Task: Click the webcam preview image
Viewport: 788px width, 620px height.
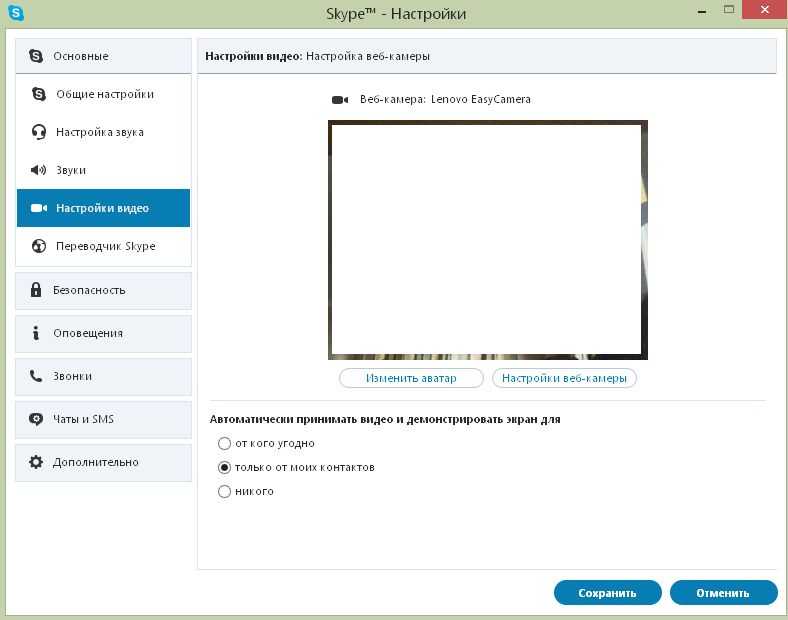Action: pyautogui.click(x=487, y=240)
